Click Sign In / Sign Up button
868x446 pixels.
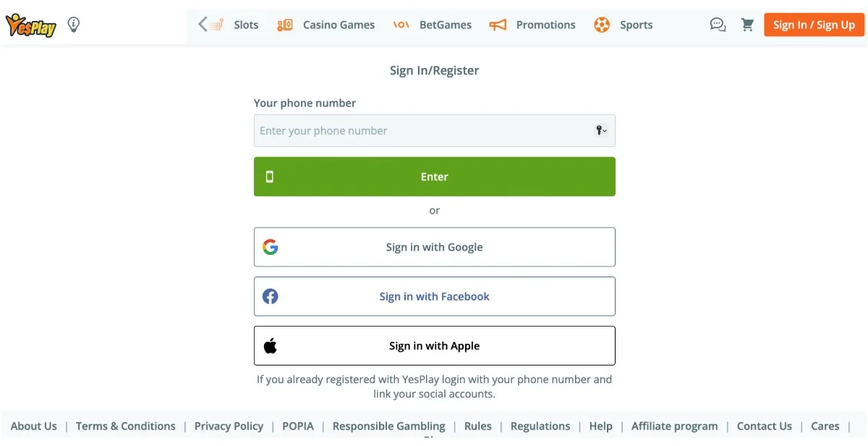click(814, 25)
